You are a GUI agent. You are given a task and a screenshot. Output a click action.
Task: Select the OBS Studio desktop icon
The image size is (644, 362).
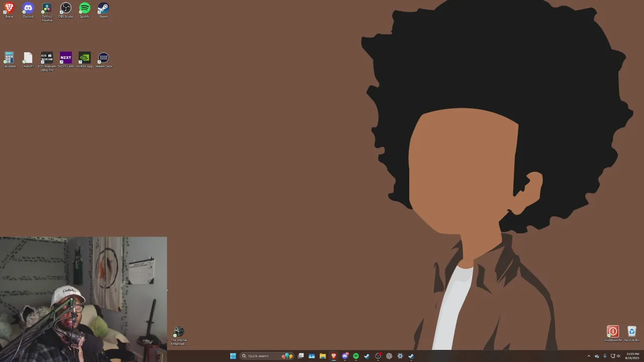point(66,10)
